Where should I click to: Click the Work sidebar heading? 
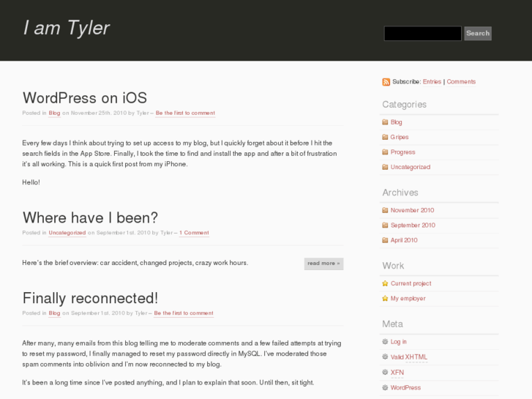click(x=393, y=266)
